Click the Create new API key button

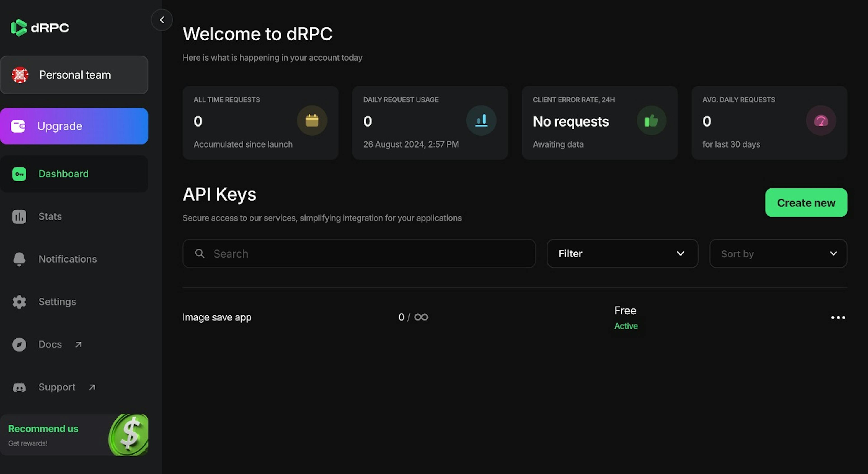click(x=806, y=203)
